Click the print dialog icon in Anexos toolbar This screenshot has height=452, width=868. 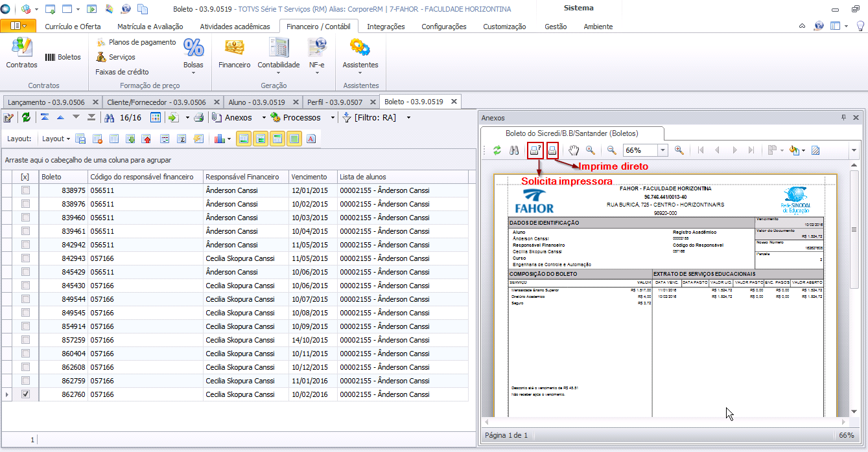[x=535, y=150]
